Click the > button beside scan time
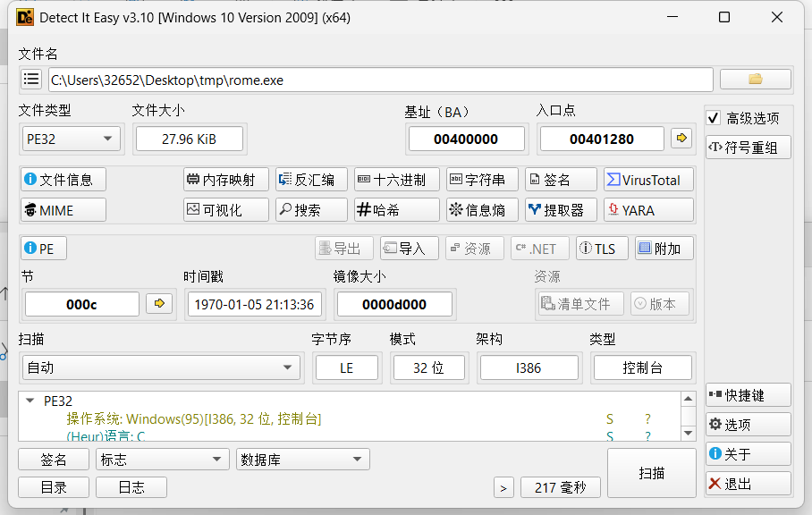The height and width of the screenshot is (515, 812). point(503,487)
